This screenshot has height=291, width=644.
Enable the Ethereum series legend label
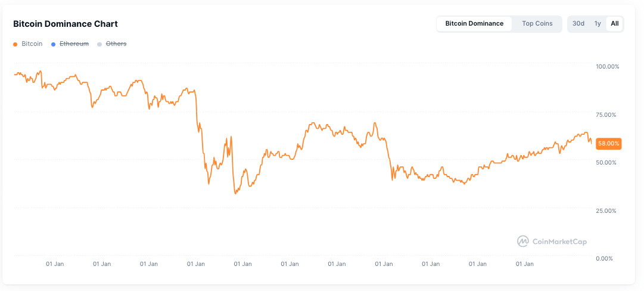coord(74,44)
